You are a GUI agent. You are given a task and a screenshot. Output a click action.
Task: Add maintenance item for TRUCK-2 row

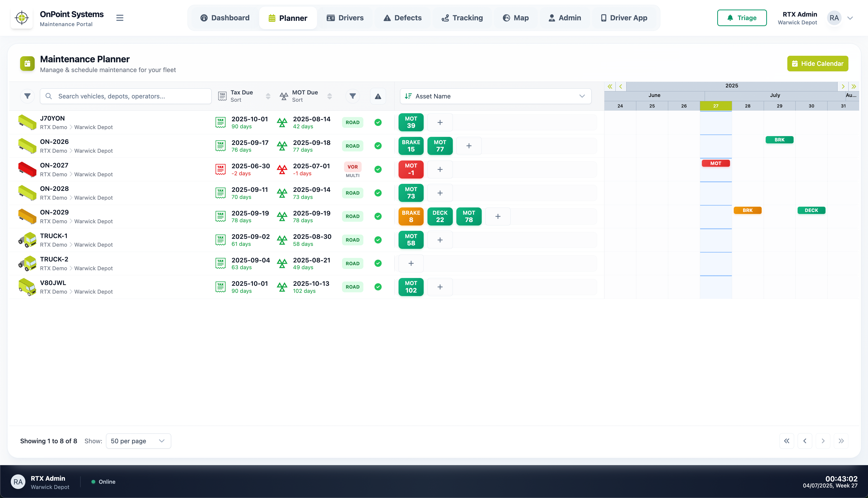point(411,263)
